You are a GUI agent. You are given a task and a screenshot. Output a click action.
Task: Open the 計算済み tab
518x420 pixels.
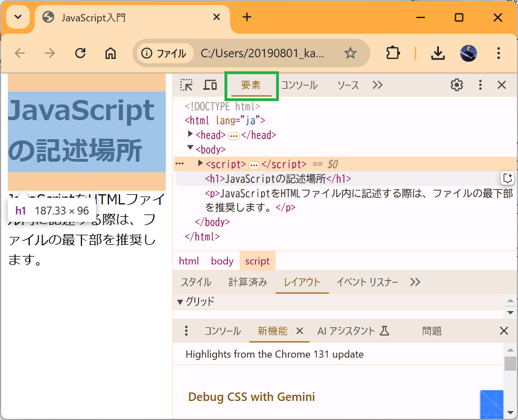(x=247, y=282)
